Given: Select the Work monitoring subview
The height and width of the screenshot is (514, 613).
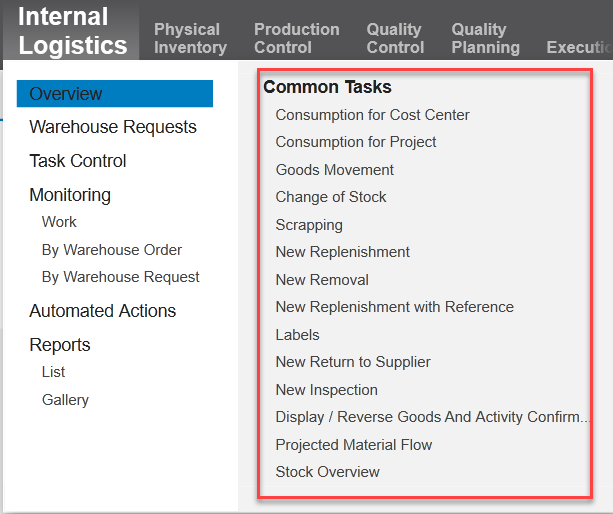Looking at the screenshot, I should (x=59, y=222).
